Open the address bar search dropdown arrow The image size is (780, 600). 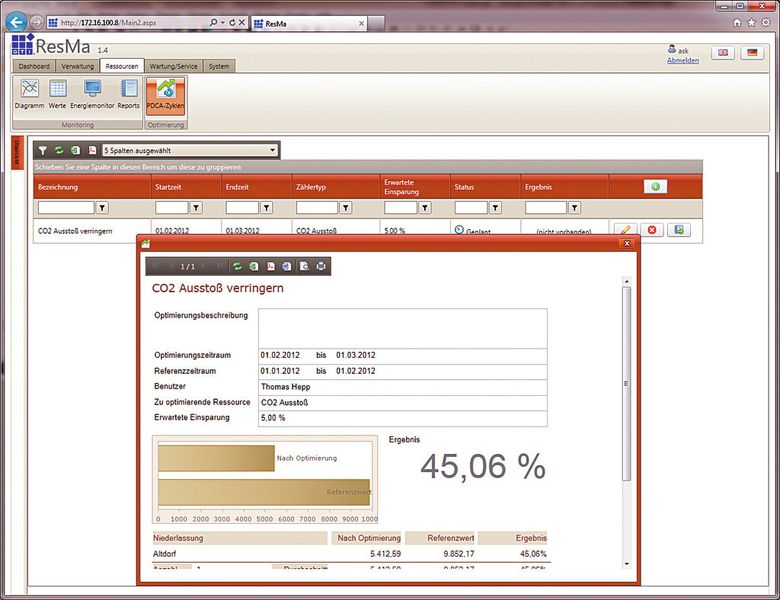223,22
